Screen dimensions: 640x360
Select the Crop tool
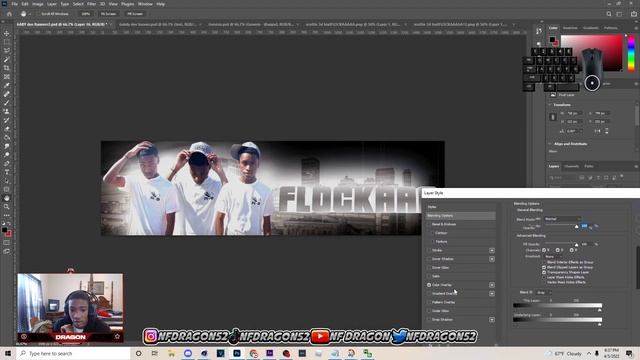(7, 68)
